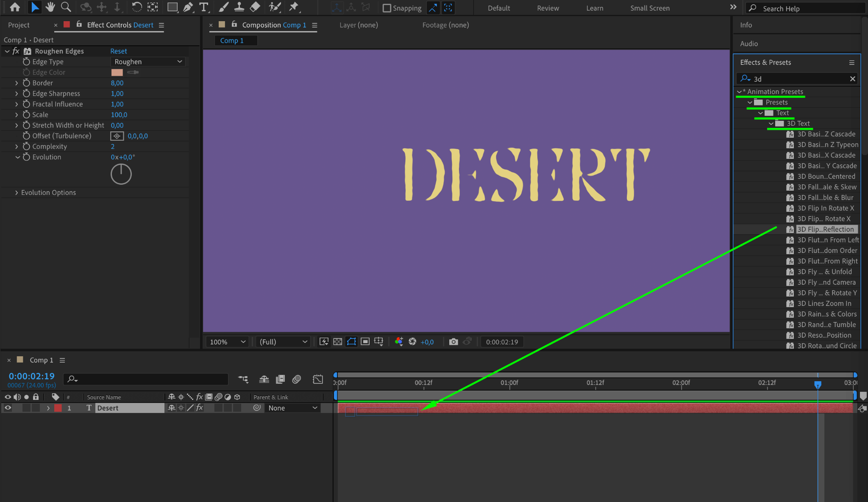Viewport: 868px width, 502px height.
Task: Click the Home icon
Action: pos(15,7)
